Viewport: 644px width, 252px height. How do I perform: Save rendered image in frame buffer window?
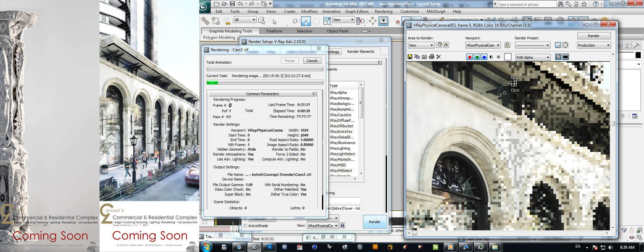pyautogui.click(x=410, y=57)
